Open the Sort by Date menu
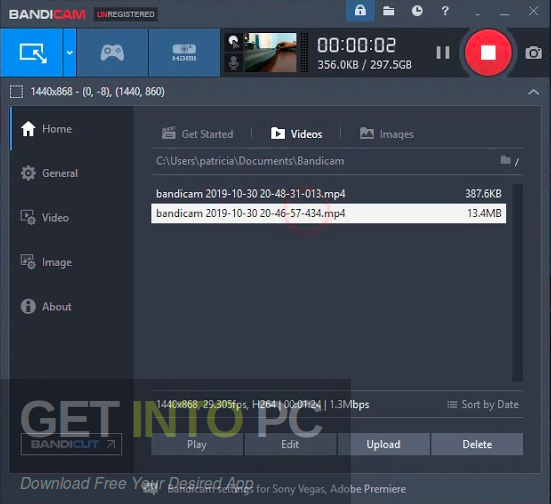 click(483, 405)
